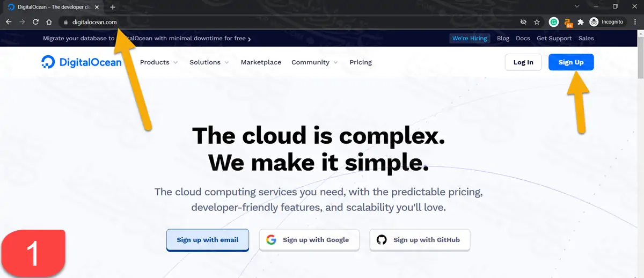Open a new tab with the plus button

point(113,7)
